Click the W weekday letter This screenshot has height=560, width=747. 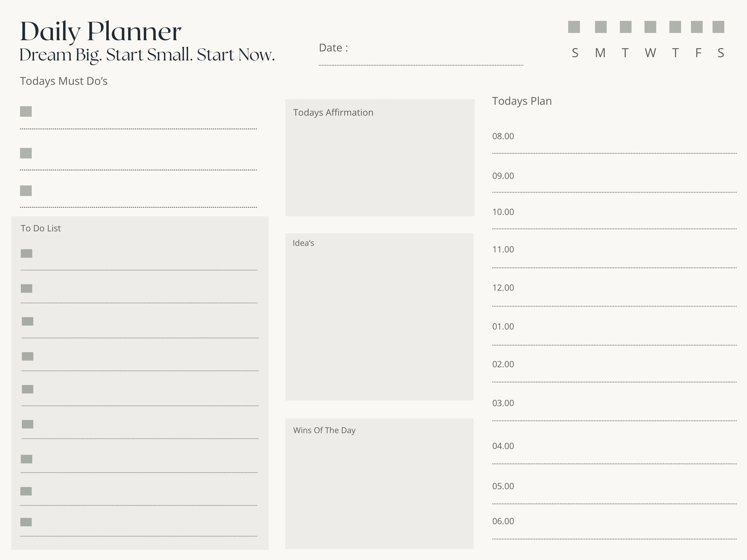pos(650,53)
